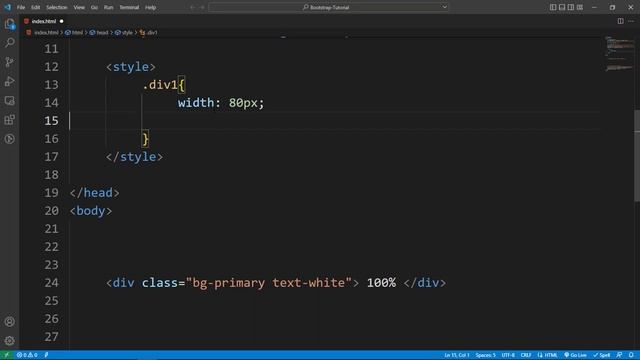Screen dimensions: 640x360
Task: Open the Terminal menu
Action: [129, 7]
